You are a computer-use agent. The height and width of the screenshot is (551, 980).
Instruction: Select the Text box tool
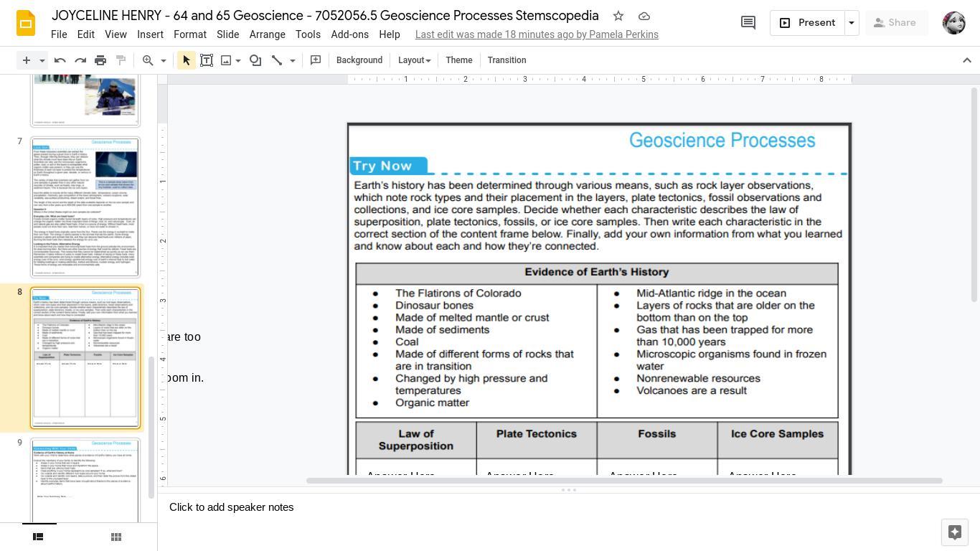[x=207, y=60]
